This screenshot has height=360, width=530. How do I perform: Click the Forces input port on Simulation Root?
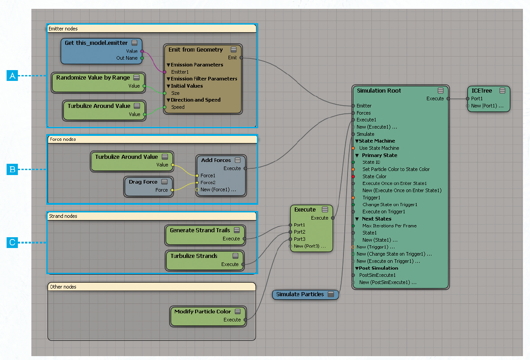coord(353,113)
